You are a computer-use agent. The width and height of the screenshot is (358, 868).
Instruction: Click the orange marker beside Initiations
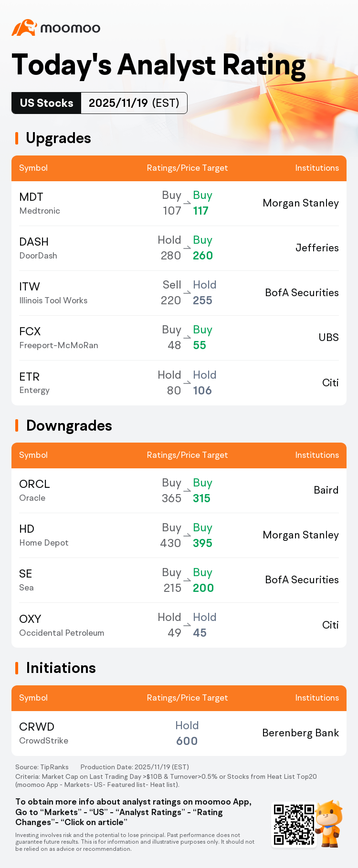tap(17, 668)
